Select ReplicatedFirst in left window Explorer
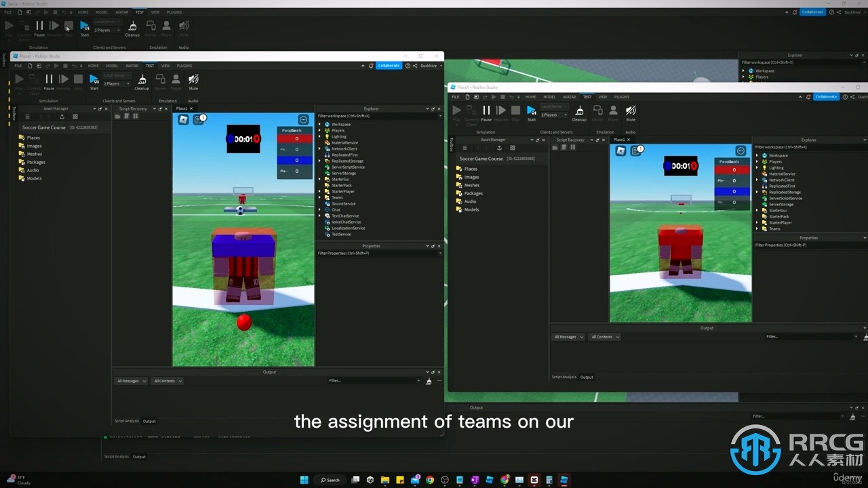Screen dimensions: 868x488 pyautogui.click(x=344, y=155)
